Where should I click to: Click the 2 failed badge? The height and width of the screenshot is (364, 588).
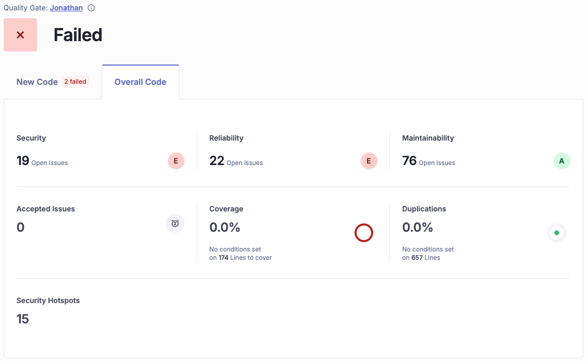pyautogui.click(x=75, y=82)
